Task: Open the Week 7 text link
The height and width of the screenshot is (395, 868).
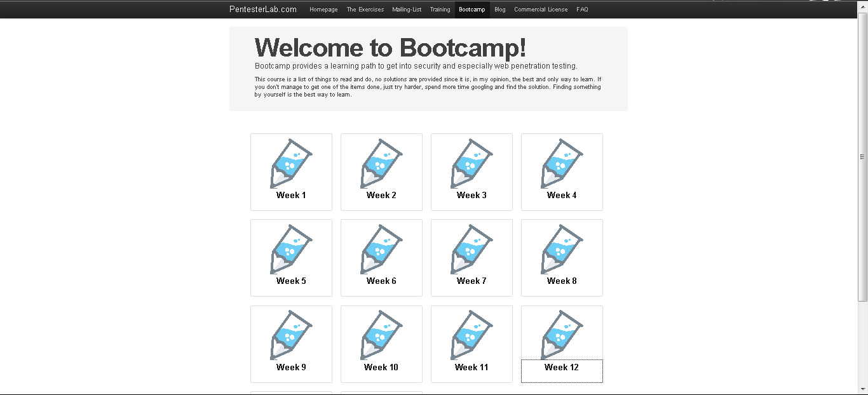Action: click(x=471, y=281)
